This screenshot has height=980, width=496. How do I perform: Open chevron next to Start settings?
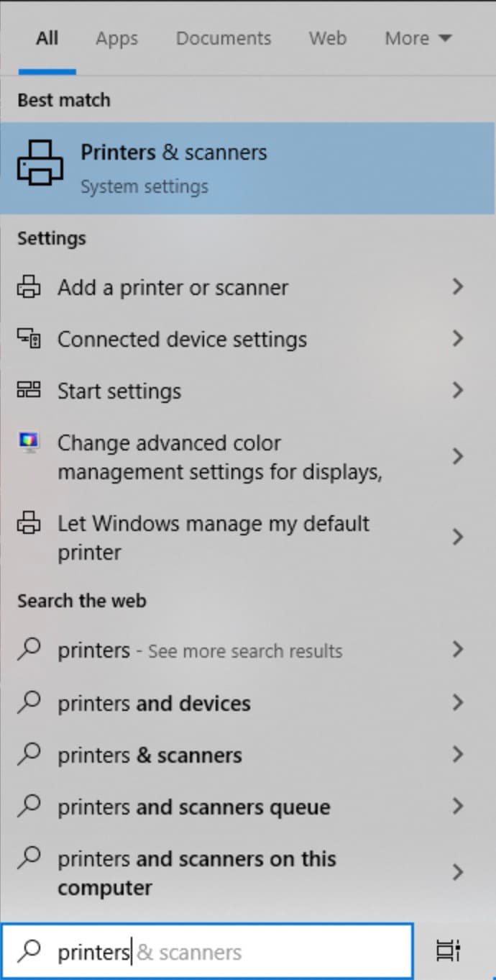458,390
